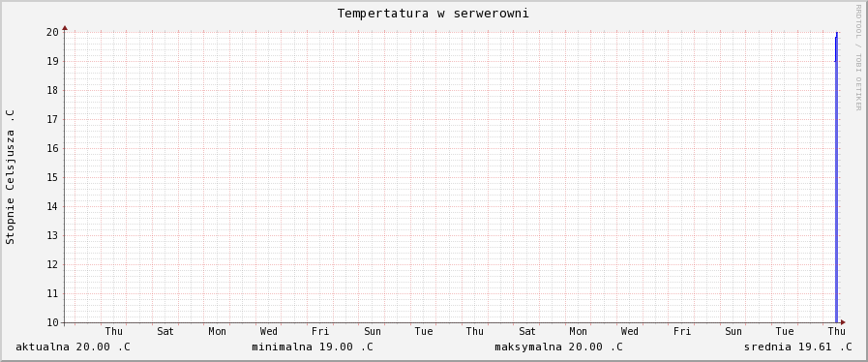Screen dimensions: 868x362
Task: Select the y-axis tick label 12
Action: point(52,264)
